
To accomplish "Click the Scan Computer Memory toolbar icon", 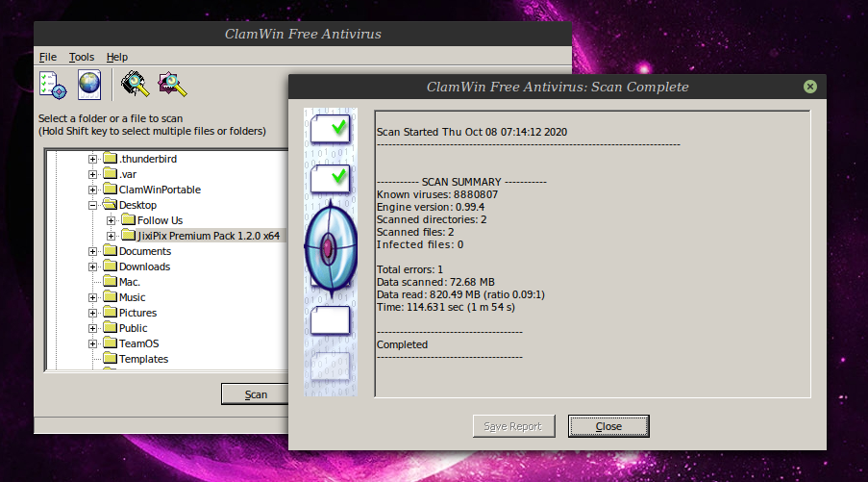I will [136, 85].
